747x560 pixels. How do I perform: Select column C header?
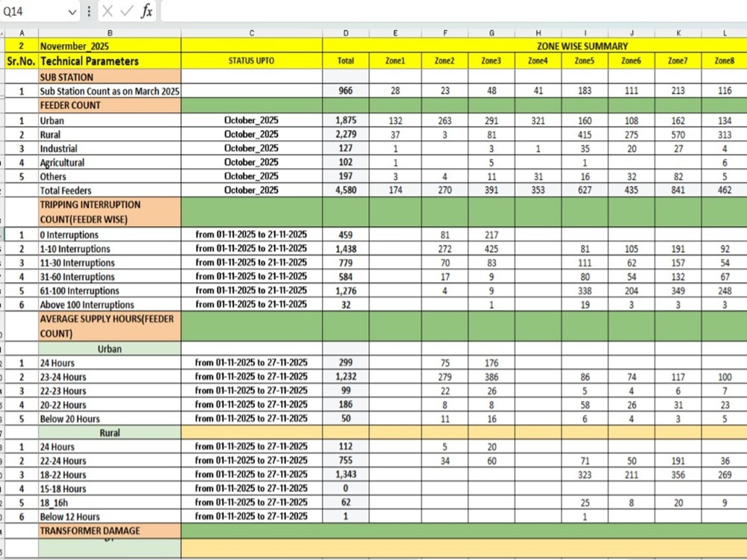coord(252,33)
